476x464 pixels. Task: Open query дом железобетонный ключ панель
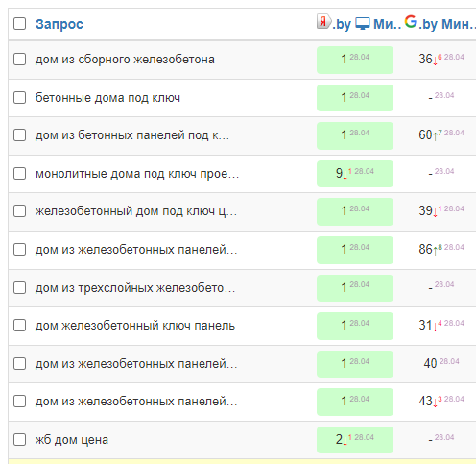click(135, 326)
